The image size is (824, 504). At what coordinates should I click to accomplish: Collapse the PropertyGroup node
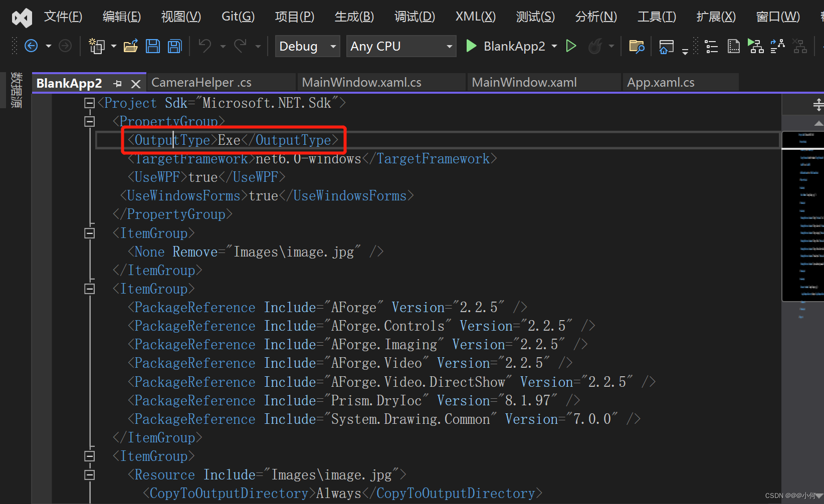click(x=90, y=122)
